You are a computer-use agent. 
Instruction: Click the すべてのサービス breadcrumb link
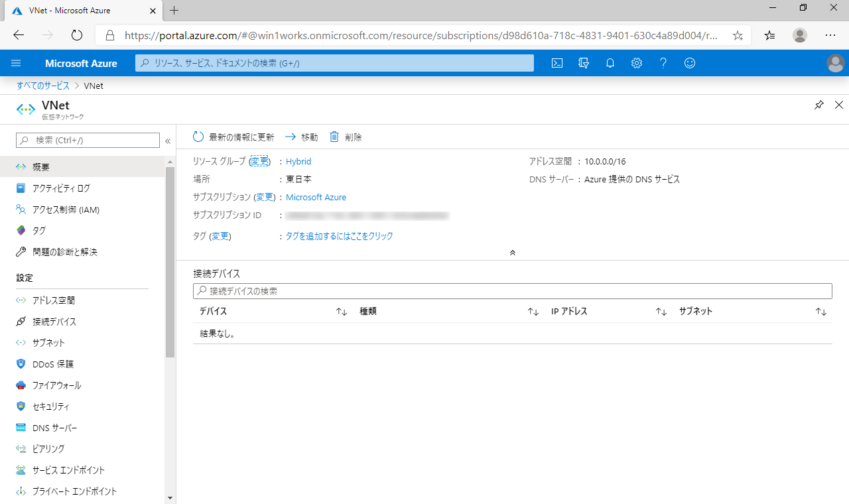43,86
